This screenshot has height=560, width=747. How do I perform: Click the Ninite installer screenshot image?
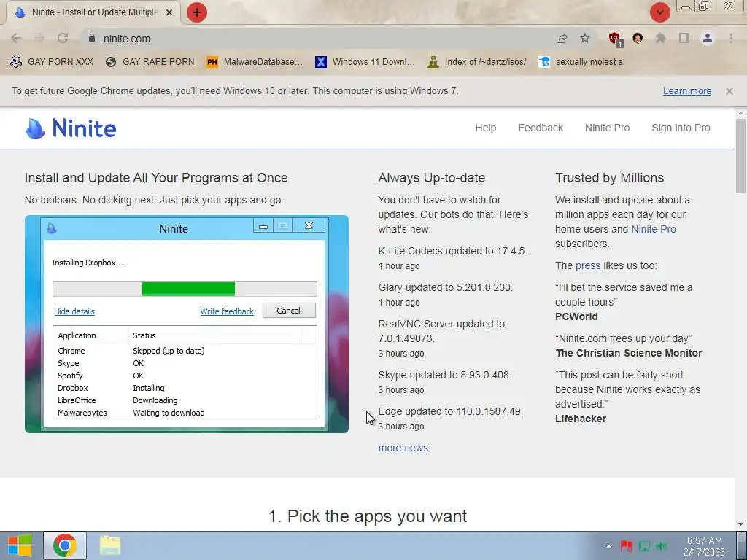[x=187, y=324]
